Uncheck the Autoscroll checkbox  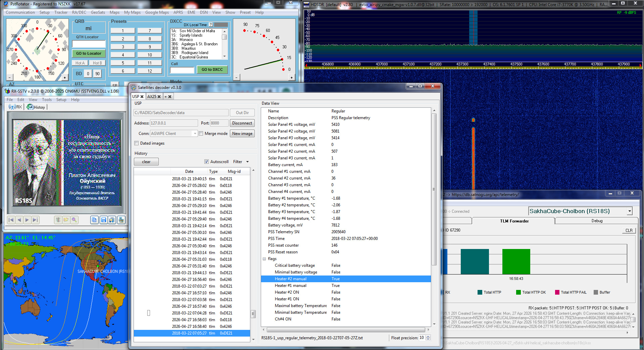point(207,162)
